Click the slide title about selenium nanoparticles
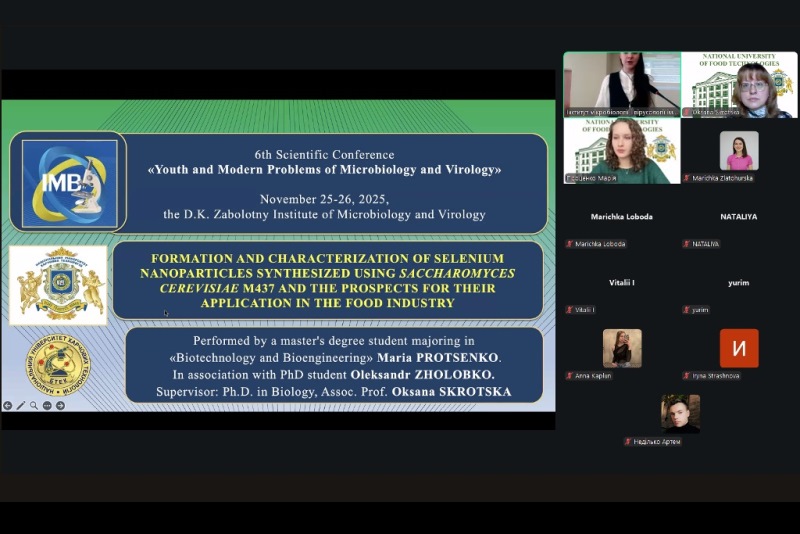Image resolution: width=800 pixels, height=534 pixels. (x=328, y=281)
